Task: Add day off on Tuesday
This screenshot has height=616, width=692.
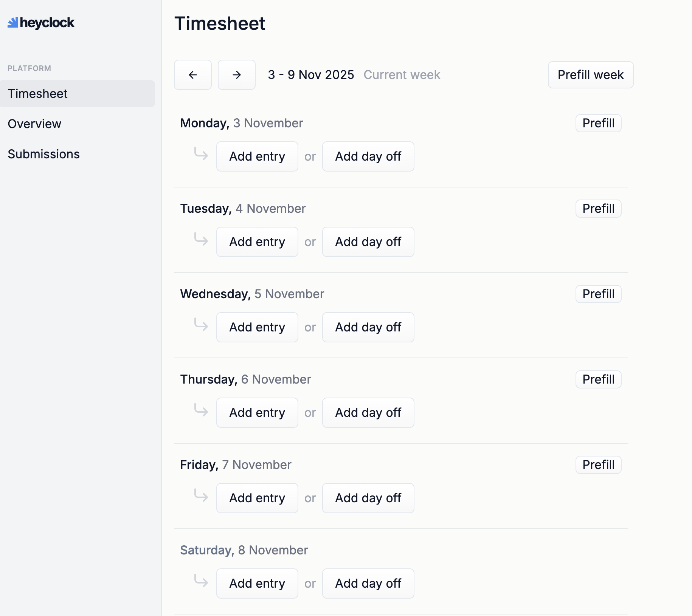Action: (368, 242)
